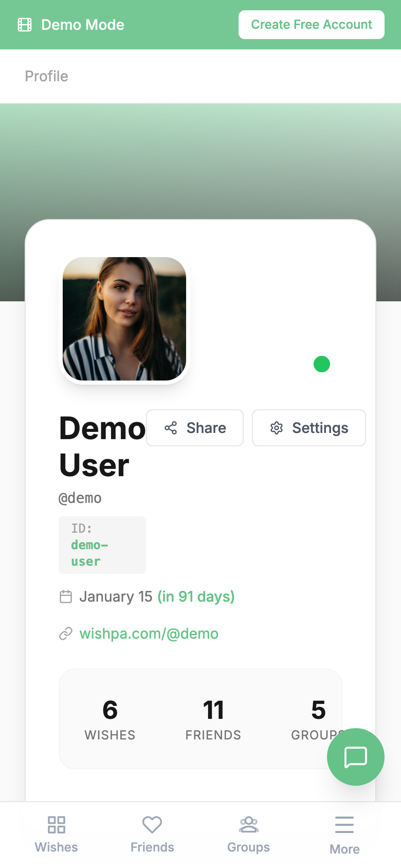Image resolution: width=401 pixels, height=868 pixels.
Task: Click the birthday calendar icon
Action: pyautogui.click(x=66, y=596)
